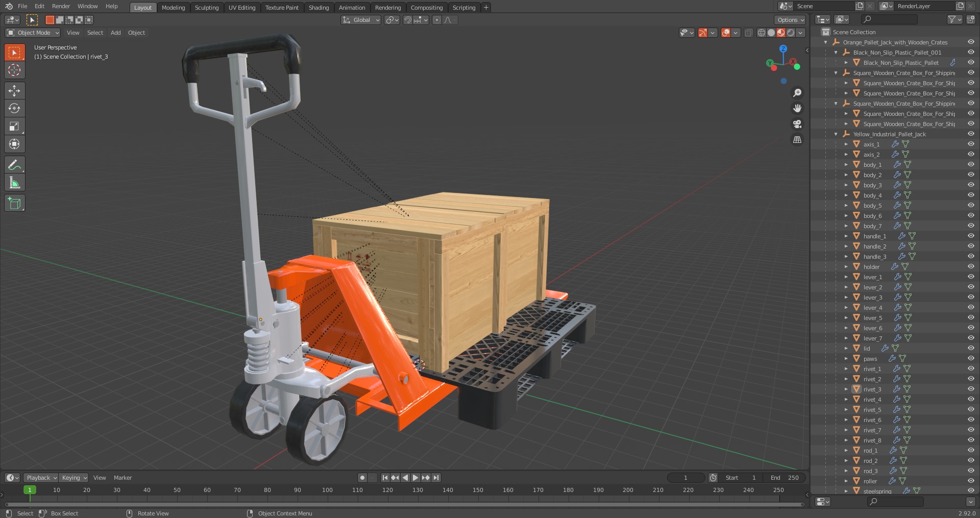980x518 pixels.
Task: Collapse Orange_Pallet_Jack_with_Wooden_Crates collection
Action: click(x=826, y=42)
